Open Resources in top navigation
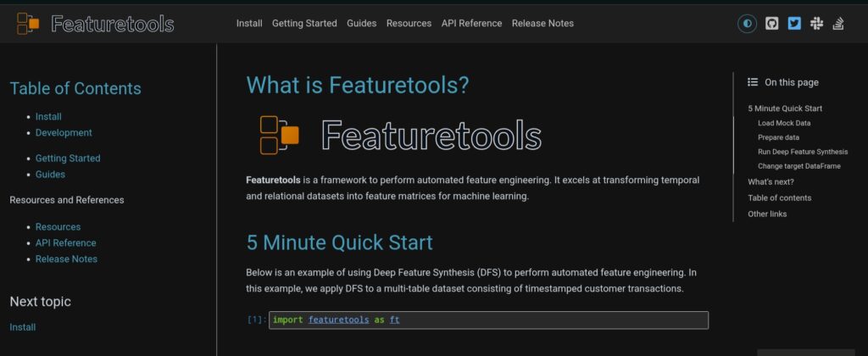Viewport: 868px width, 356px height. click(x=409, y=23)
